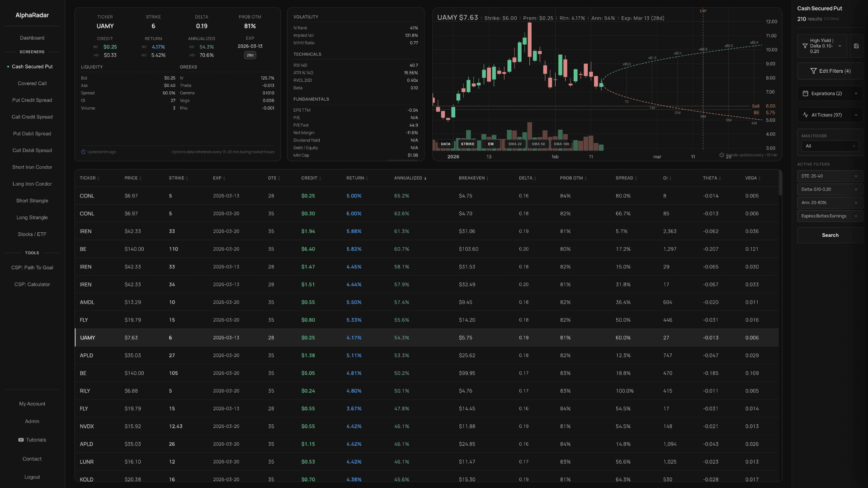Click the ANNUALIZED column sort arrow
This screenshot has width=868, height=488.
(425, 178)
